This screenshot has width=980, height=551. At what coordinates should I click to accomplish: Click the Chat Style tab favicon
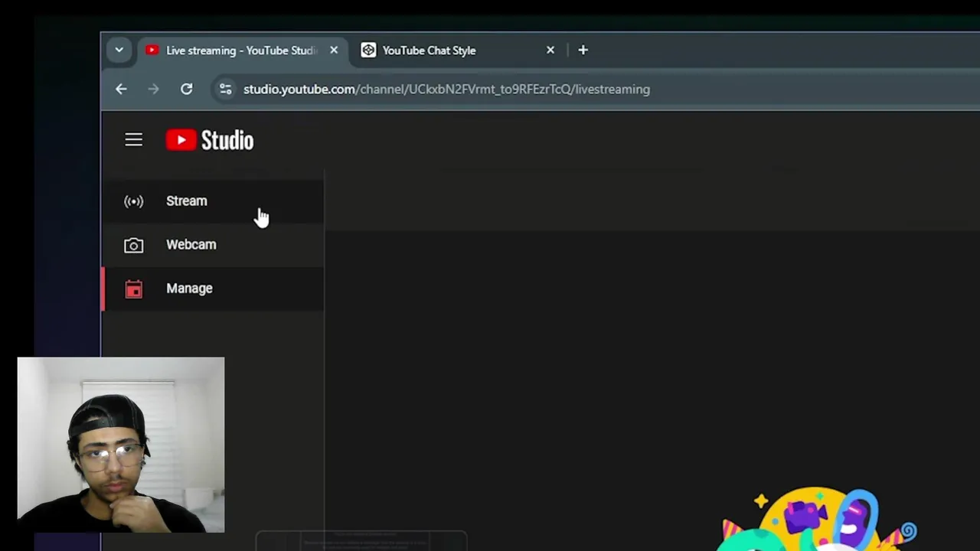[368, 51]
